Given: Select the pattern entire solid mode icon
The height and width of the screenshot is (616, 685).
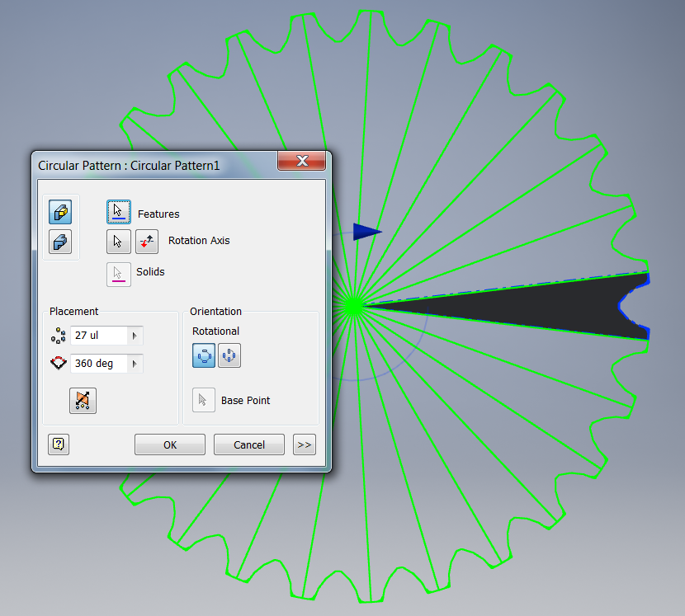Looking at the screenshot, I should (x=60, y=242).
